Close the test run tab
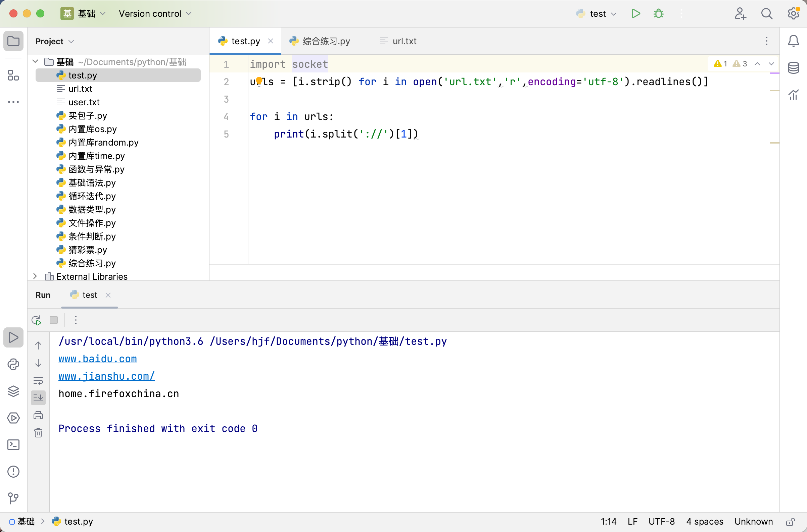This screenshot has width=807, height=532. [108, 295]
